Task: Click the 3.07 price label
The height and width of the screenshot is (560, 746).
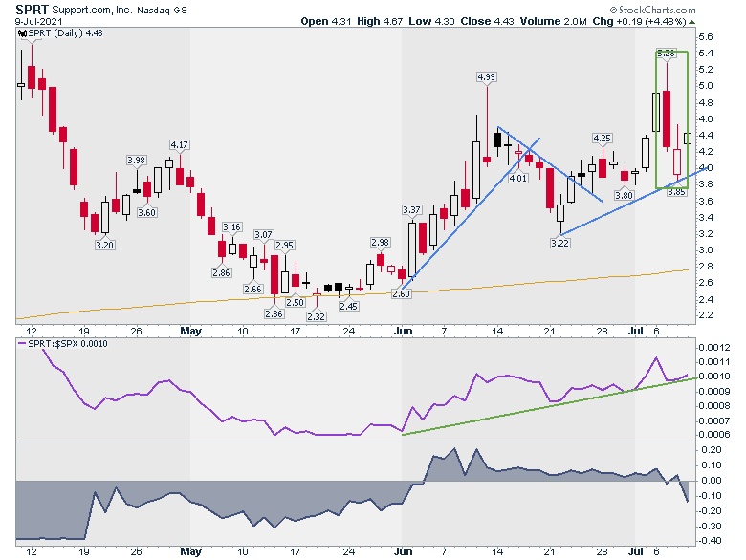Action: coord(263,234)
